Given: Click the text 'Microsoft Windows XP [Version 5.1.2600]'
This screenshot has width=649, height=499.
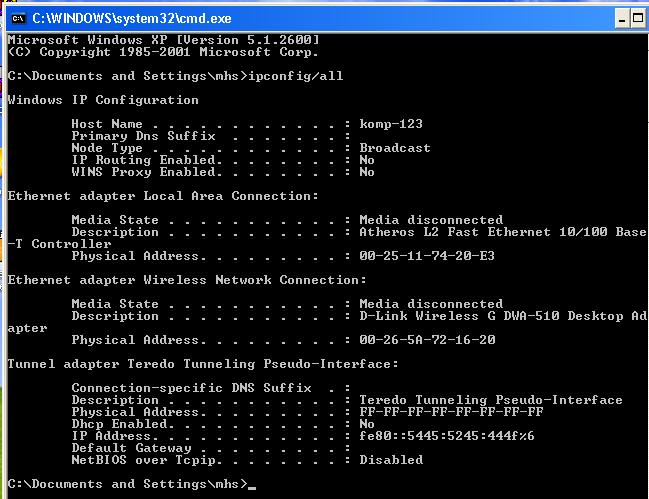Looking at the screenshot, I should tap(163, 40).
